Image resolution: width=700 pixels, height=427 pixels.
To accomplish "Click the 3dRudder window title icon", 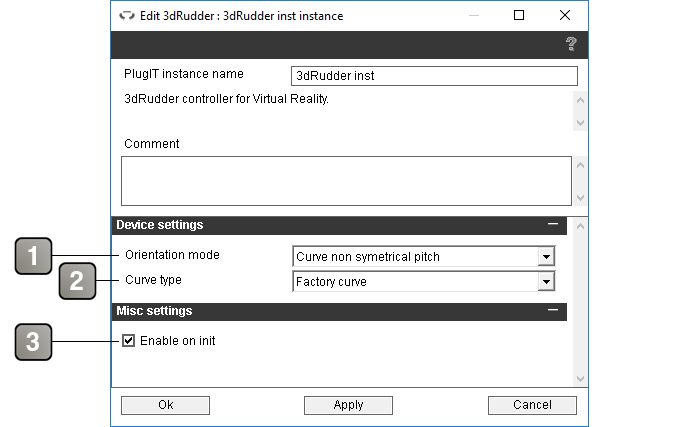I will click(x=127, y=16).
